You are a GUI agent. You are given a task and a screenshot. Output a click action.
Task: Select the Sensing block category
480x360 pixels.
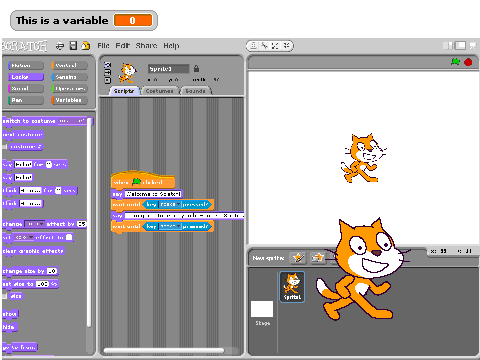(x=69, y=77)
